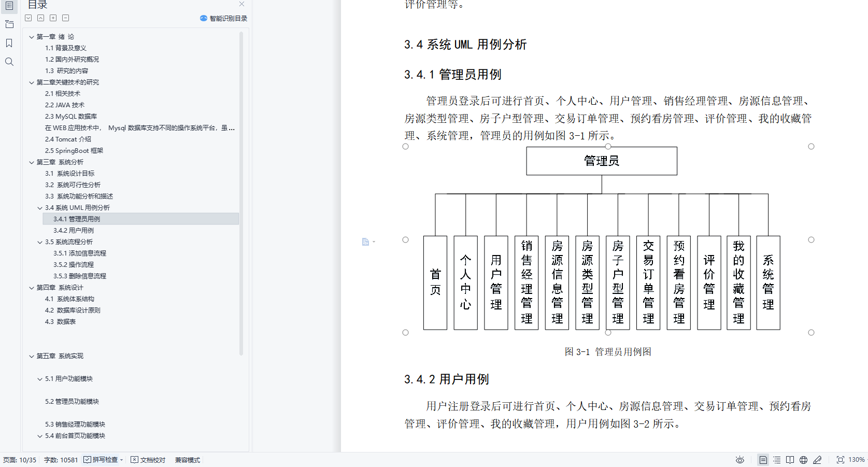Go to 5.2 管理员功能模块 heading

72,402
